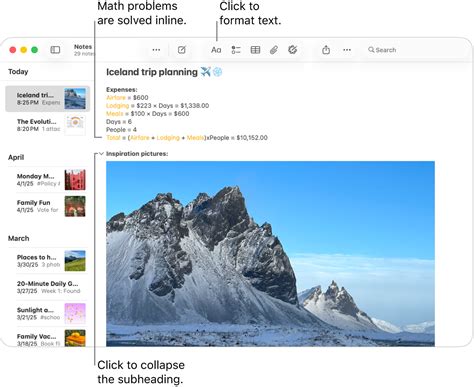Insert a checklist using the checklist icon
474x387 pixels.
236,50
